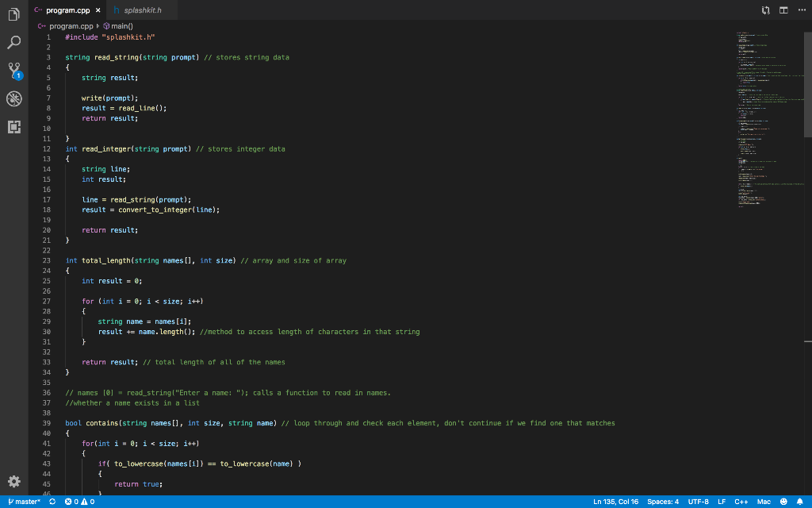Screen dimensions: 812x508
Task: Click name.length() call on line 30
Action: click(165, 333)
